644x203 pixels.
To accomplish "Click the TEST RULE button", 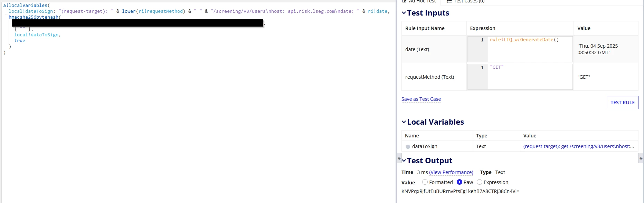I will pyautogui.click(x=622, y=103).
